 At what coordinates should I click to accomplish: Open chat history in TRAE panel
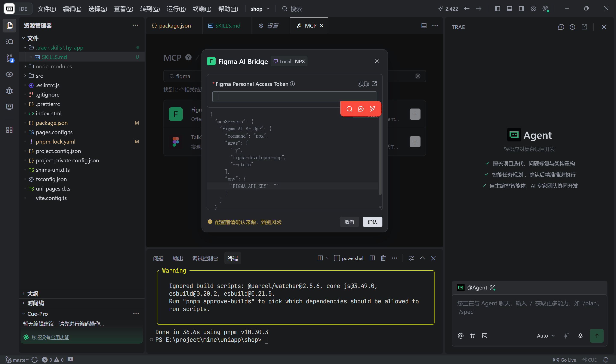click(572, 27)
